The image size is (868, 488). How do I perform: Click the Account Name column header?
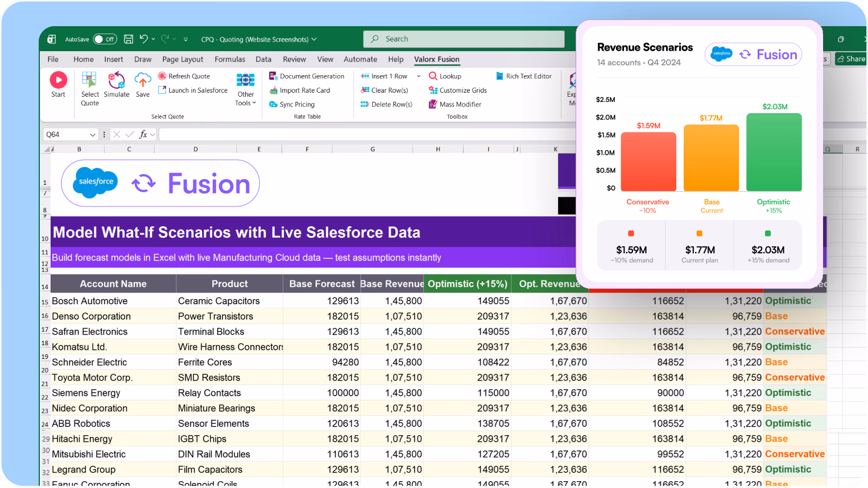(113, 284)
